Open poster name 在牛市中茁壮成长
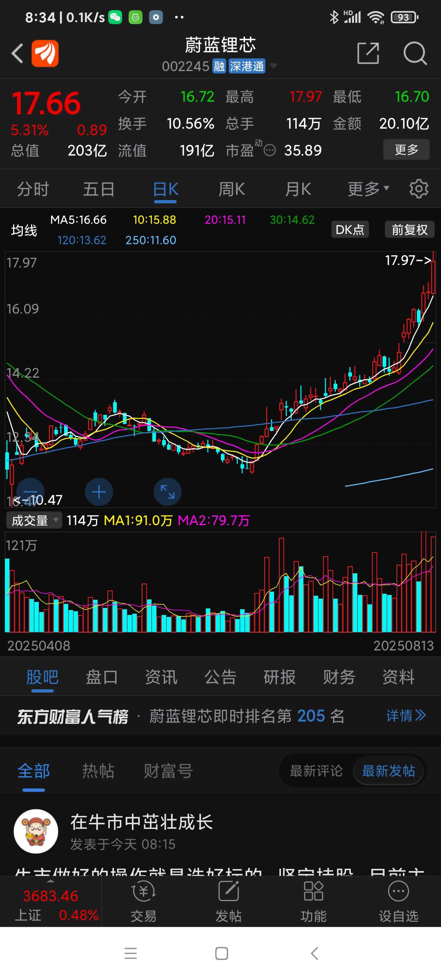 pyautogui.click(x=142, y=822)
